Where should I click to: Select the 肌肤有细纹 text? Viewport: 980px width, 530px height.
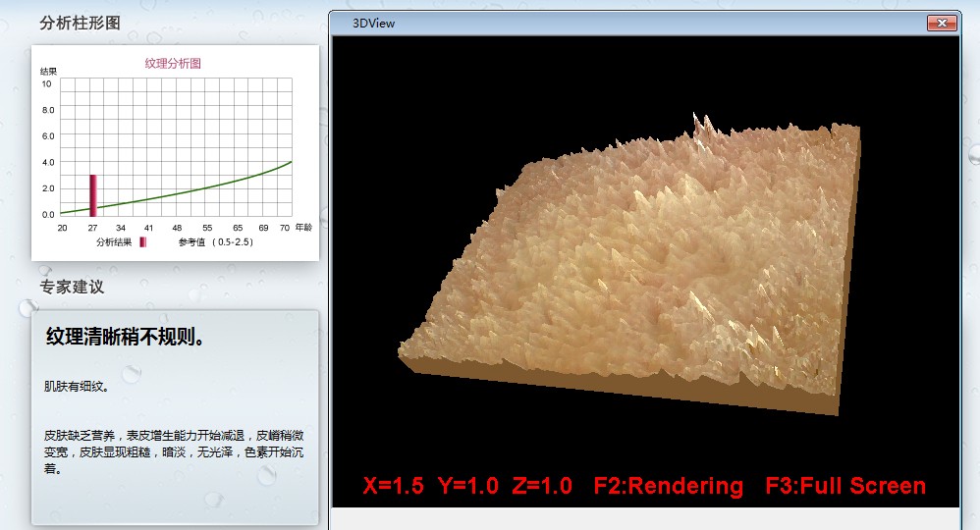77,387
